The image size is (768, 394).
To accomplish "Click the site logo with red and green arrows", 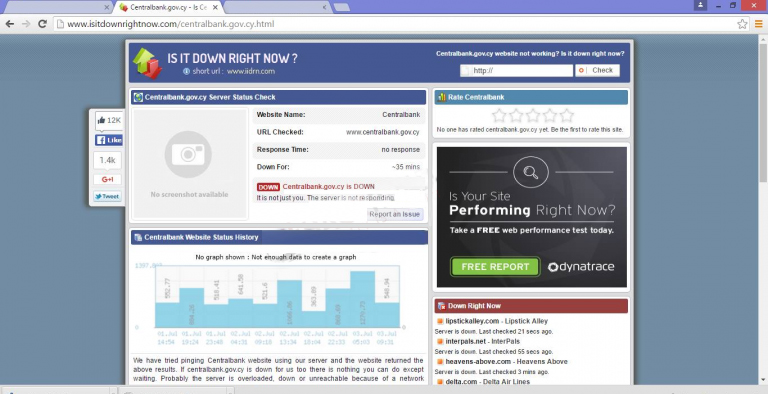I will tap(147, 63).
